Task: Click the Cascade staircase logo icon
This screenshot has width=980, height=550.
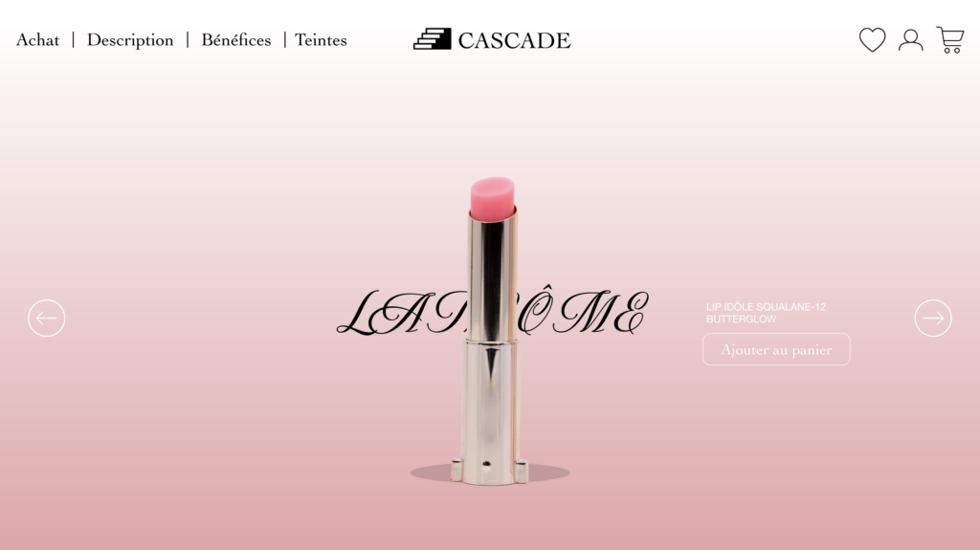Action: pyautogui.click(x=432, y=39)
